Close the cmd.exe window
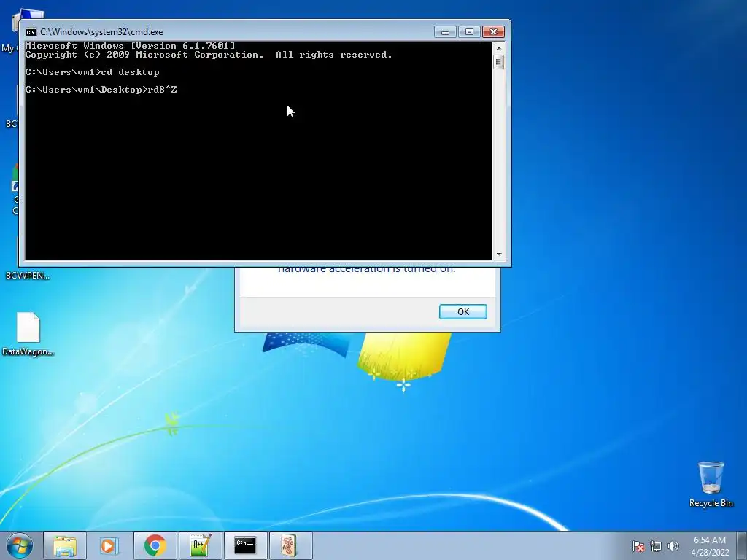Viewport: 747px width, 560px height. click(x=493, y=32)
